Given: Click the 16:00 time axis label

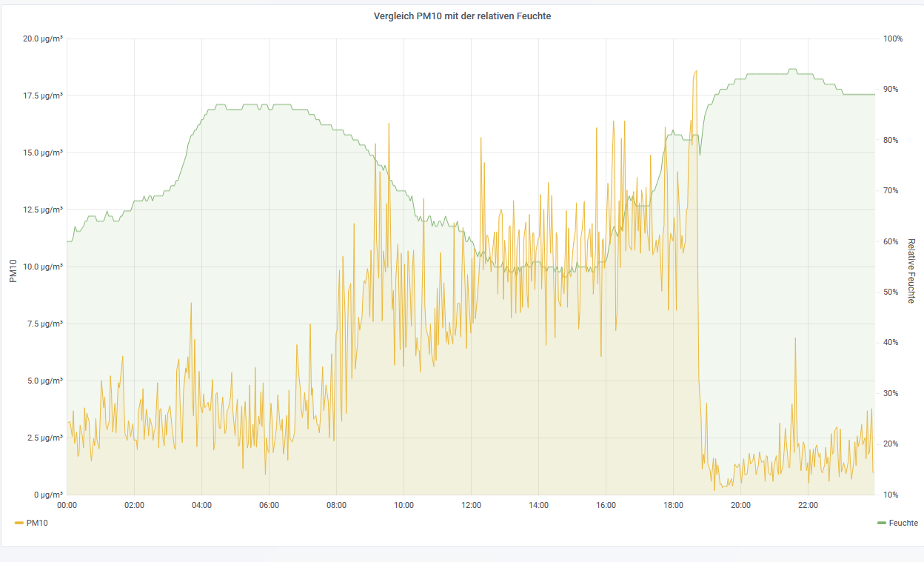Looking at the screenshot, I should [606, 505].
